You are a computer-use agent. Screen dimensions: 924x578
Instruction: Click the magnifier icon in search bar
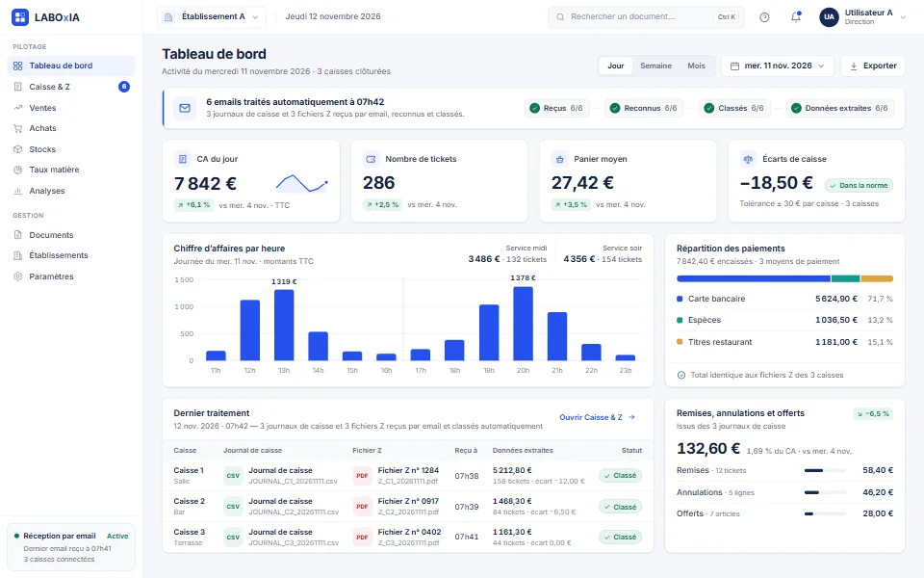[x=560, y=17]
